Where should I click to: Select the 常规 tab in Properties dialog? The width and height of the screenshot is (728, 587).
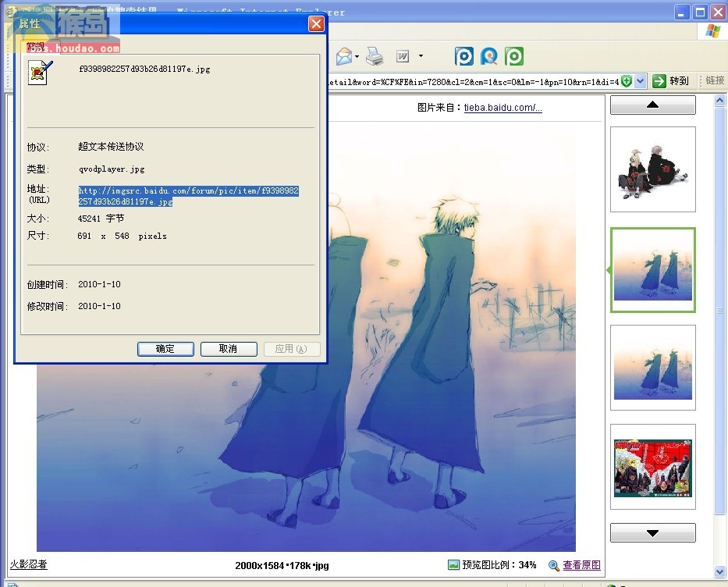35,46
